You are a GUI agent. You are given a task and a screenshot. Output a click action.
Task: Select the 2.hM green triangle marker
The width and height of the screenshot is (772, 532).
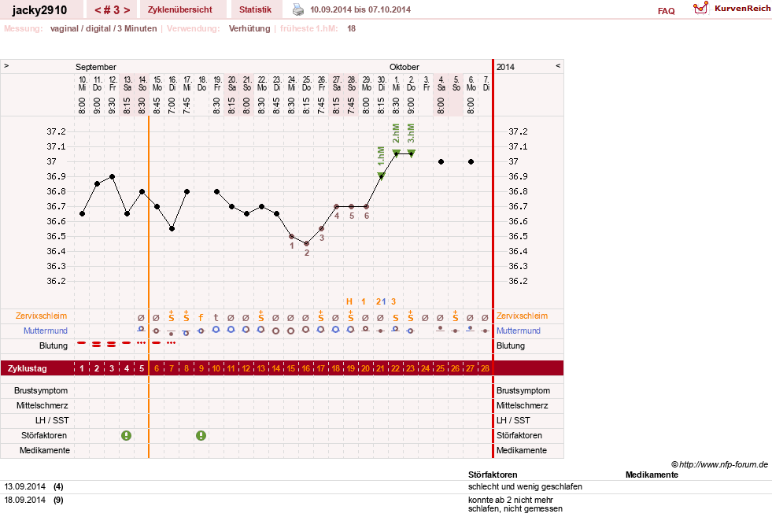(396, 153)
